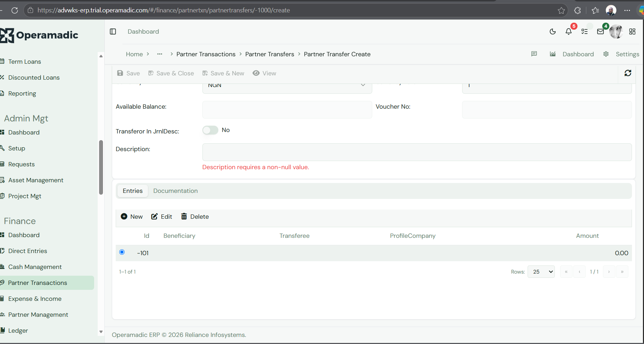Open Admin Mgt Dashboard item
Screen dimensions: 644x344
[24, 132]
